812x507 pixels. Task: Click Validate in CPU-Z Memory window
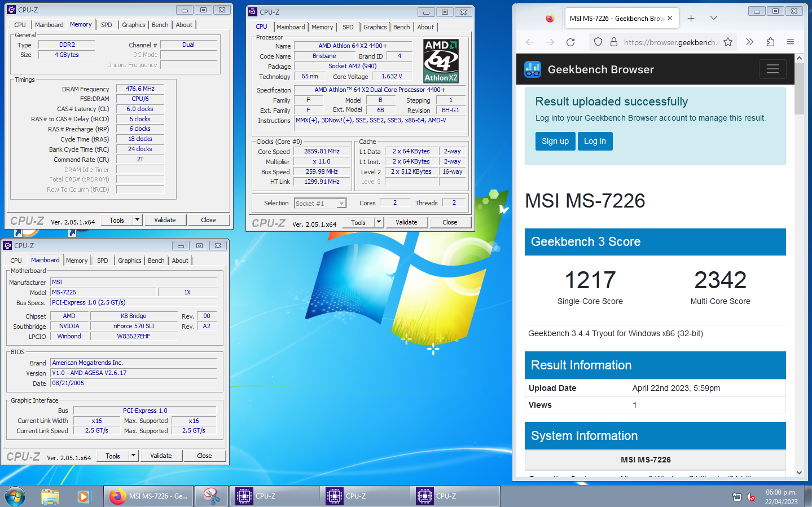point(165,220)
